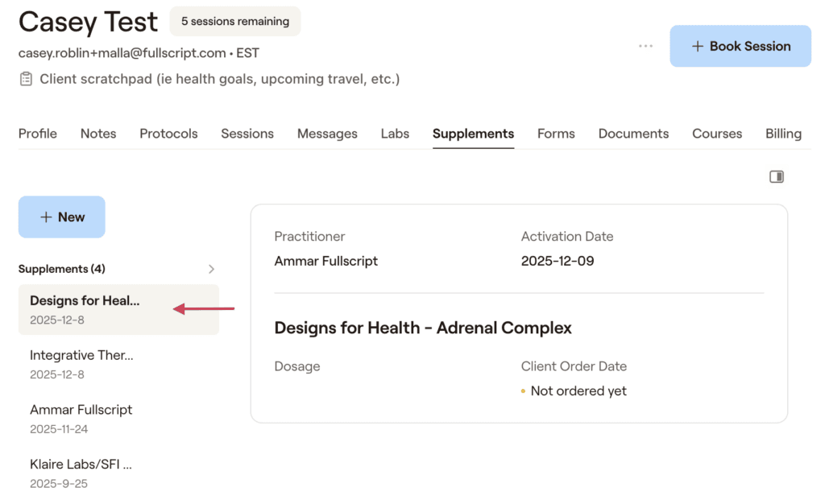
Task: Expand the Supplements (4) chevron
Action: [212, 269]
